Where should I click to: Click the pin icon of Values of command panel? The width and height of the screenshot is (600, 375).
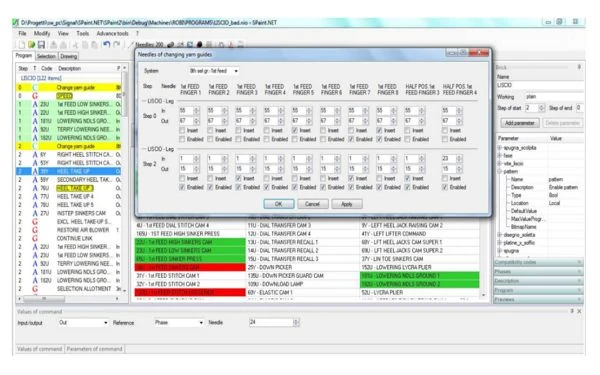(572, 311)
